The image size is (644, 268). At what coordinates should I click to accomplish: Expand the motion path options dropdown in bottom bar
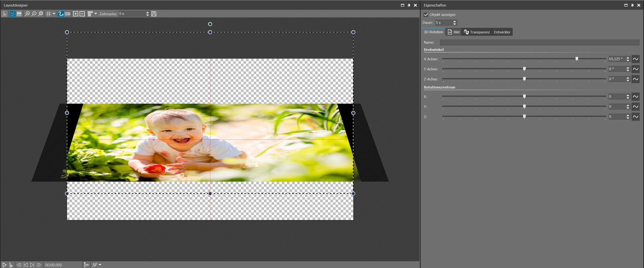click(x=100, y=265)
